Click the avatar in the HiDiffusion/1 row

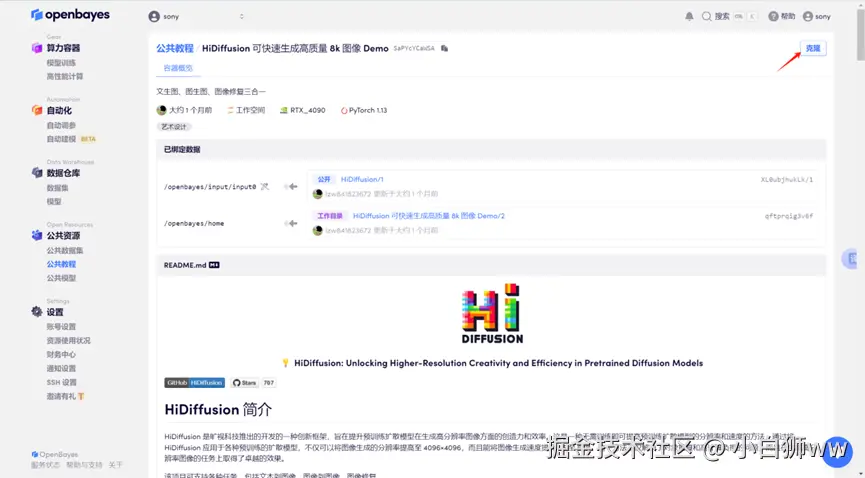[318, 194]
